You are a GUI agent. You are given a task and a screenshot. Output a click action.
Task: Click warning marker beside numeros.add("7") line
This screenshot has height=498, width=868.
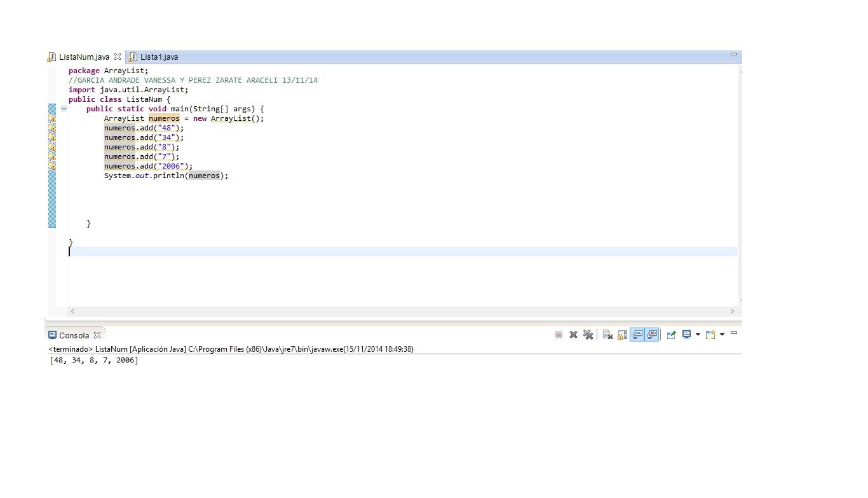click(x=52, y=156)
